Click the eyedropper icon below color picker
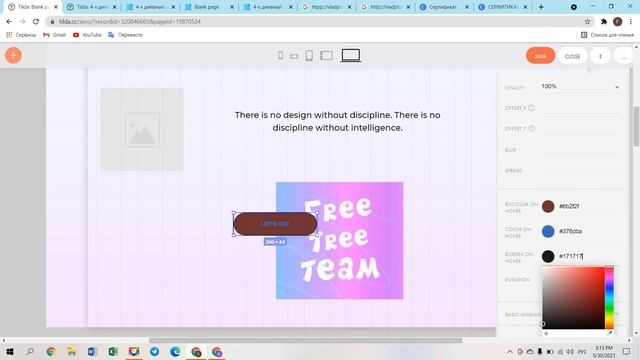 point(610,333)
